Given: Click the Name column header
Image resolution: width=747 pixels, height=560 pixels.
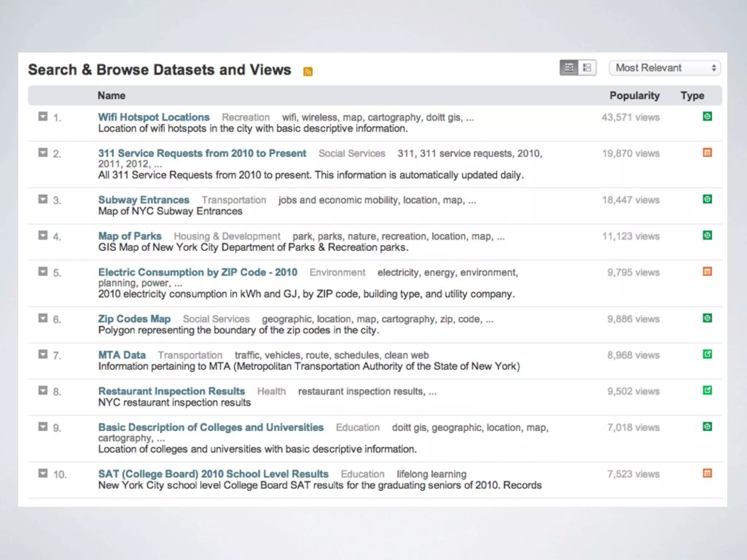Looking at the screenshot, I should click(111, 96).
